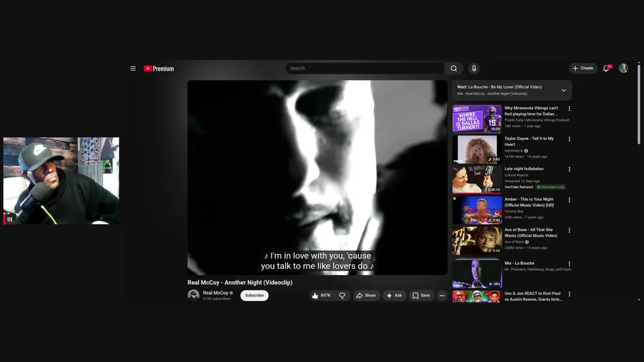The width and height of the screenshot is (644, 362).
Task: Open the notifications bell
Action: click(x=606, y=68)
